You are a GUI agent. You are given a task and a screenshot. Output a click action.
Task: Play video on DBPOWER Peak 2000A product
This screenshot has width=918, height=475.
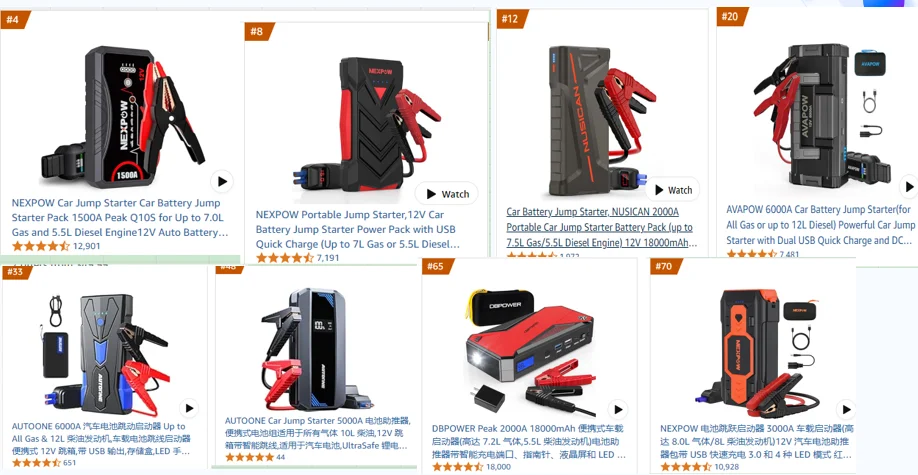point(617,409)
